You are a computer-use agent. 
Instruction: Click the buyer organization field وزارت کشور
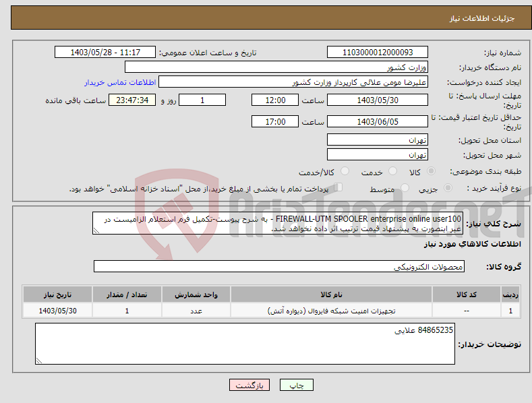(x=276, y=67)
